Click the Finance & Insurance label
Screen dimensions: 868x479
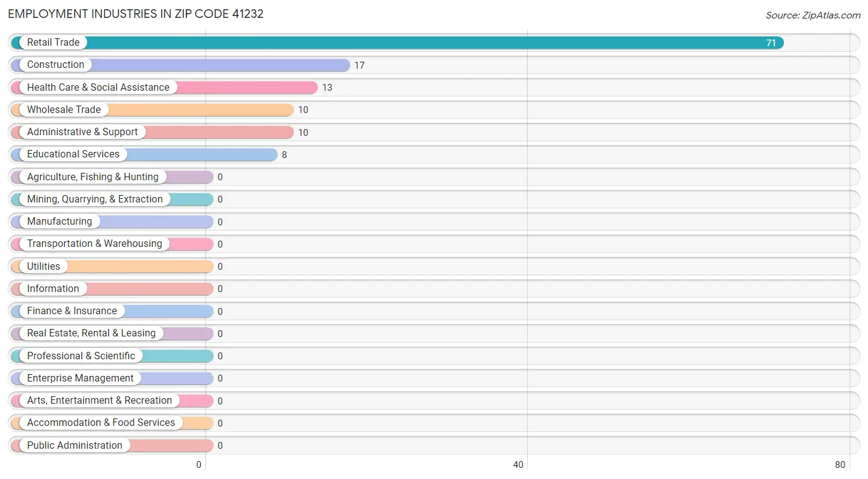click(x=72, y=311)
